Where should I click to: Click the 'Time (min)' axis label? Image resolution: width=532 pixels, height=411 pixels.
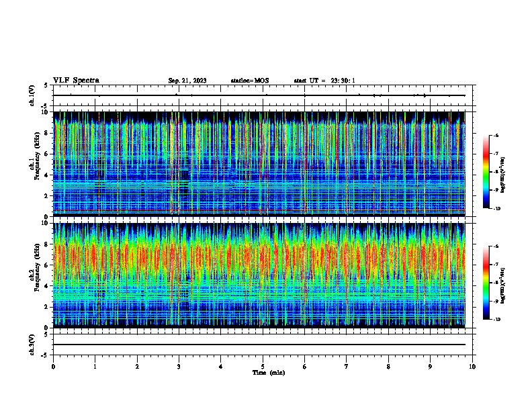[269, 373]
